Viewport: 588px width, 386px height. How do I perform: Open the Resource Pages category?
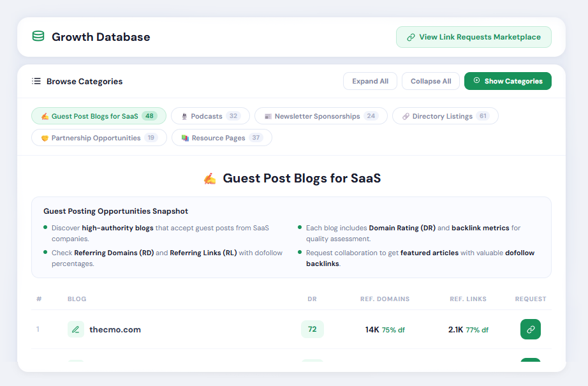click(222, 138)
